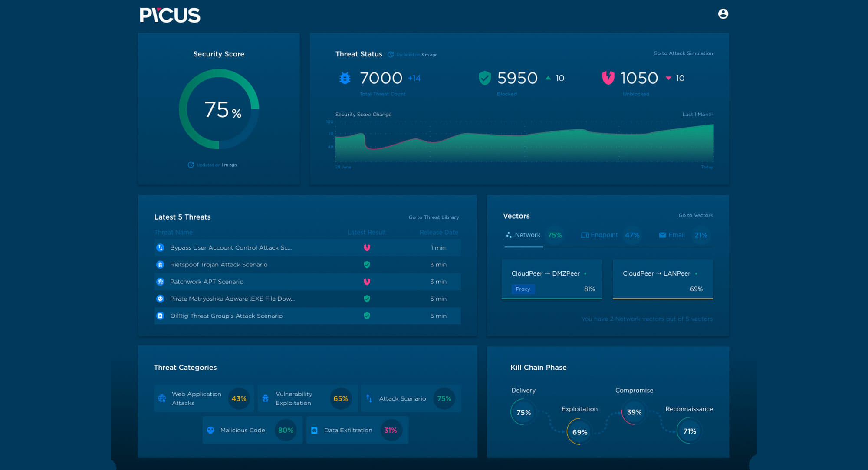
Task: Open the Go to Threat Library link
Action: [434, 217]
